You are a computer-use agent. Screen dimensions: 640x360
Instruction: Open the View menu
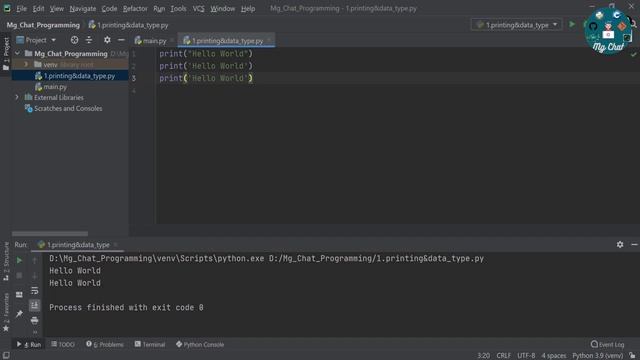click(56, 9)
